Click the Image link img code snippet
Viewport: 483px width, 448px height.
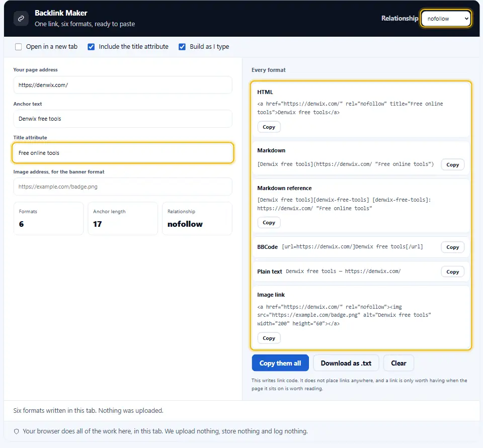[344, 315]
